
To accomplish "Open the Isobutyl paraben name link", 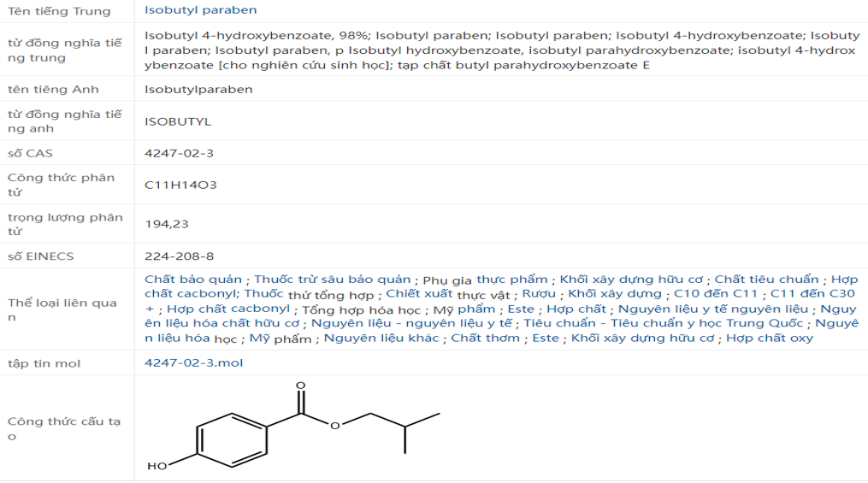I will click(200, 10).
